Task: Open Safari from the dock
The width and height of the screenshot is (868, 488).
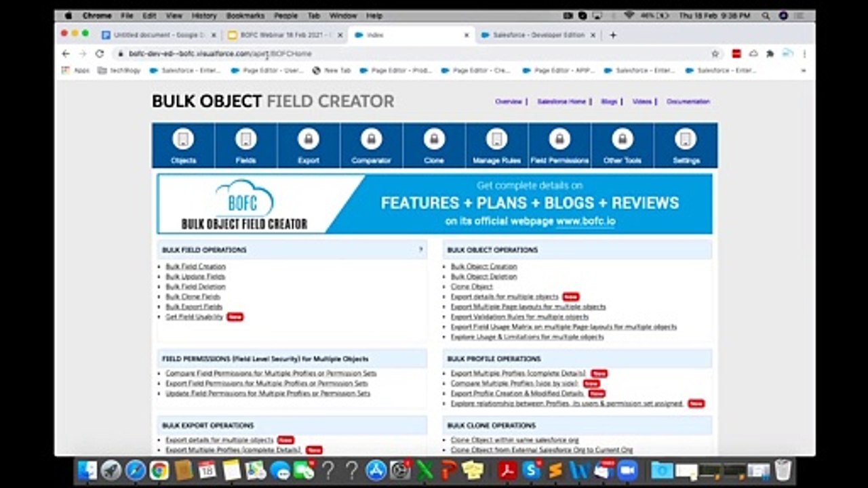Action: coord(135,470)
